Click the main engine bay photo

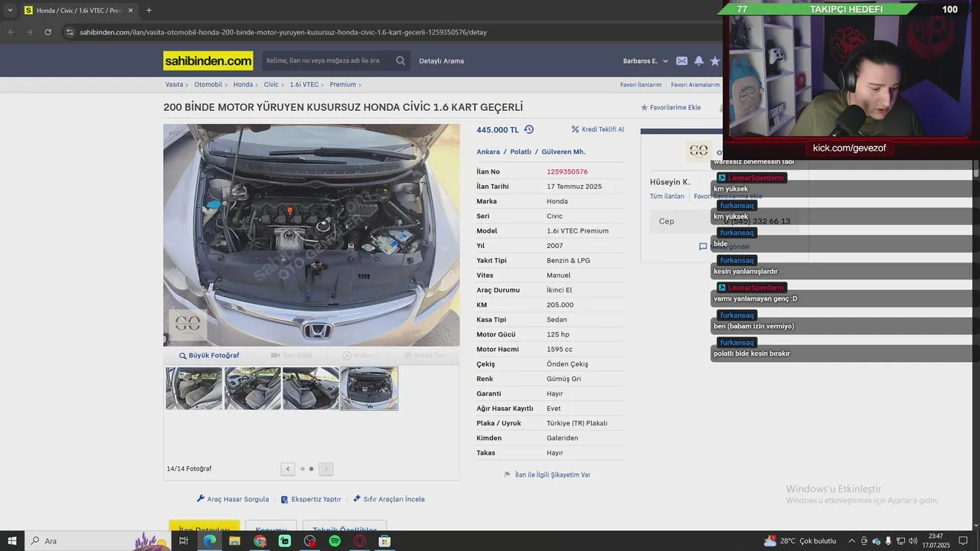click(312, 235)
